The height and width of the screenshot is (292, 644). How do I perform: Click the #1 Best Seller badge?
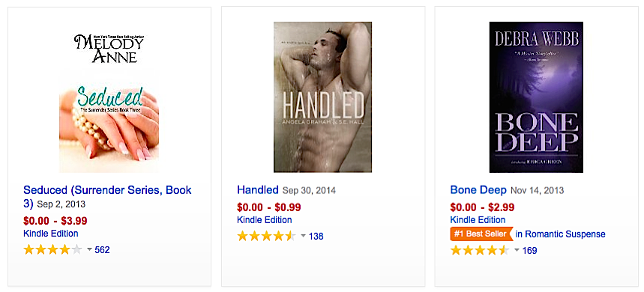coord(482,234)
